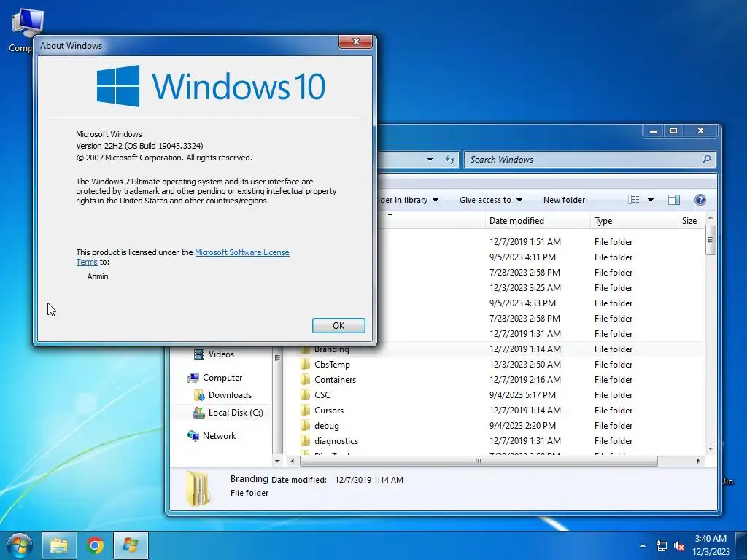
Task: Click the file list scroll down arrow
Action: [711, 448]
